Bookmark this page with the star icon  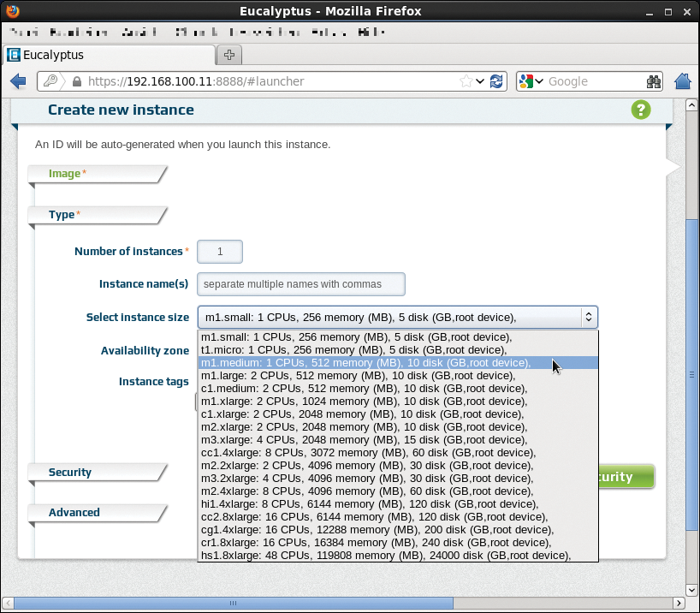point(466,81)
